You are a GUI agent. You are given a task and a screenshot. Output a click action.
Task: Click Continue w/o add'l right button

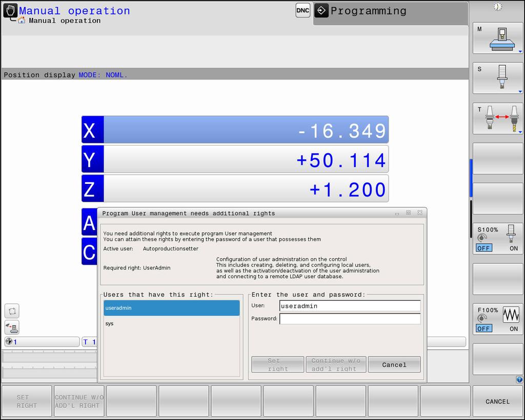[x=336, y=365]
